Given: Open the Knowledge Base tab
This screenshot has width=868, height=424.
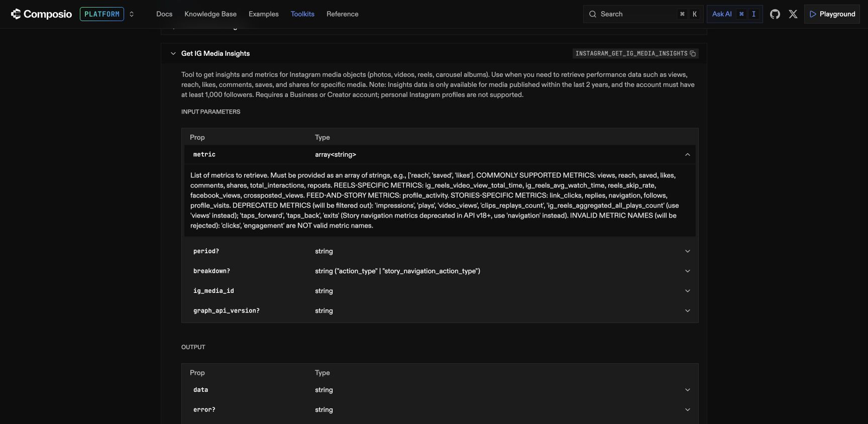Looking at the screenshot, I should pos(210,14).
